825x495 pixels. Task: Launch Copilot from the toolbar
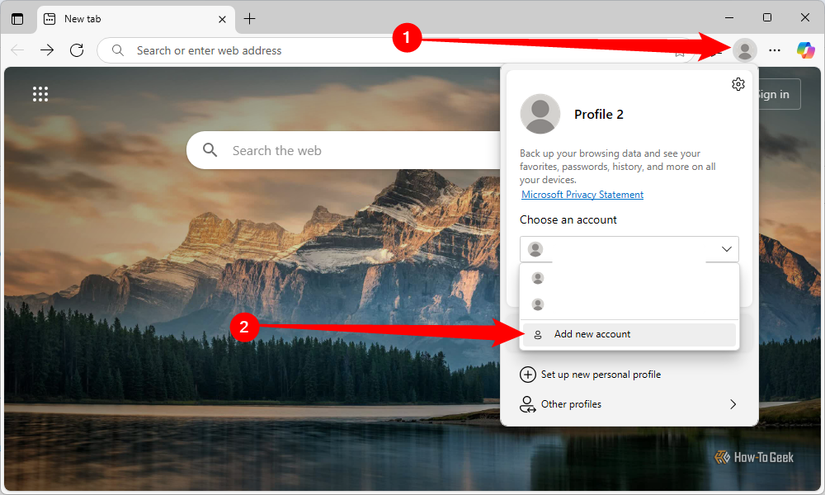pyautogui.click(x=805, y=50)
